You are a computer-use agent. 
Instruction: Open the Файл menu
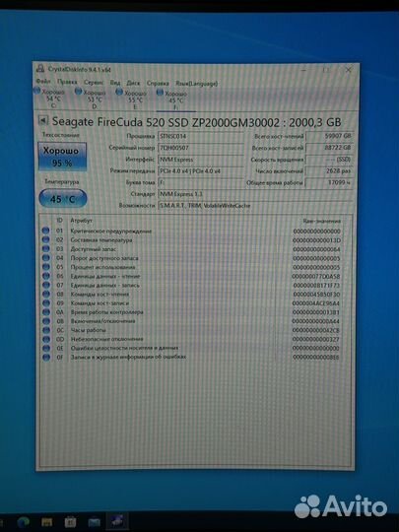(x=43, y=82)
